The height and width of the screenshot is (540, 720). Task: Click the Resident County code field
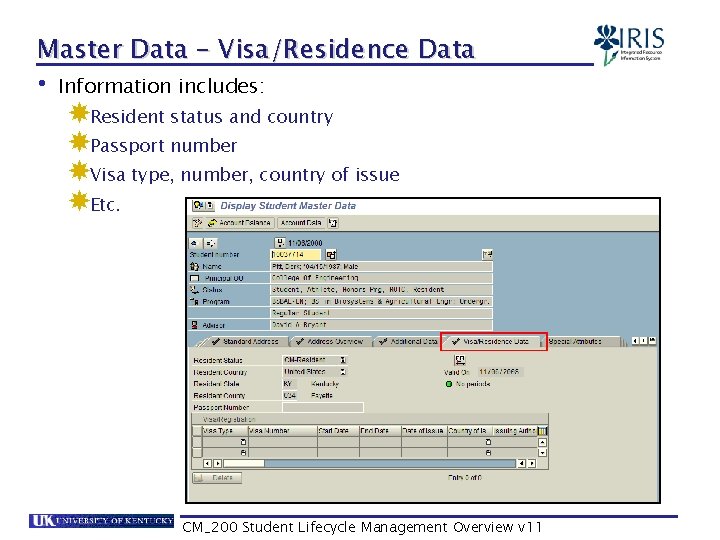(x=289, y=395)
